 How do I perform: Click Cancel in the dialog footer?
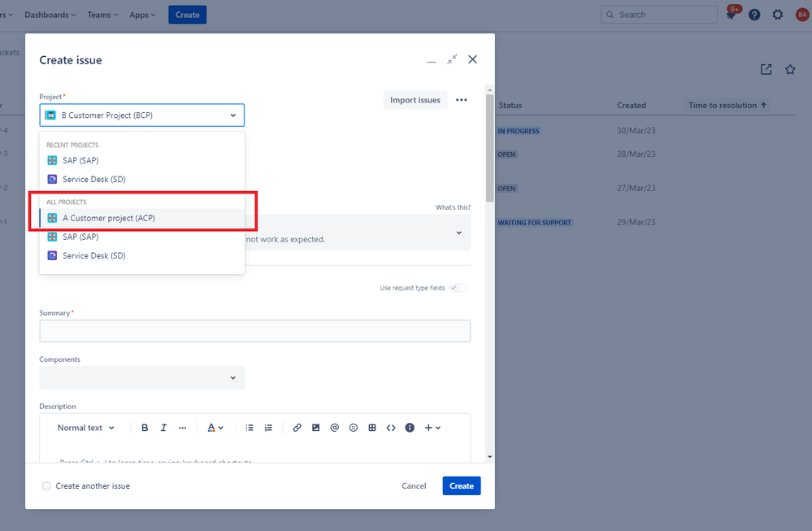(x=414, y=486)
